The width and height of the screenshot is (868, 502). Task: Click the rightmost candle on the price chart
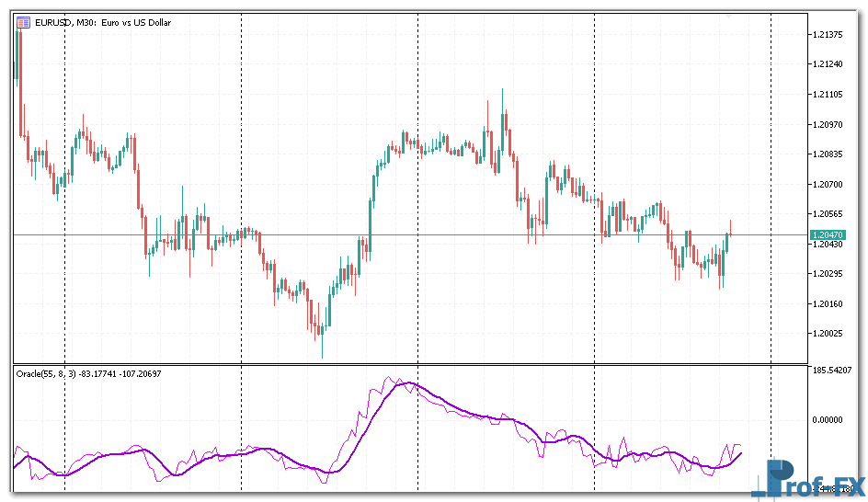pos(730,234)
